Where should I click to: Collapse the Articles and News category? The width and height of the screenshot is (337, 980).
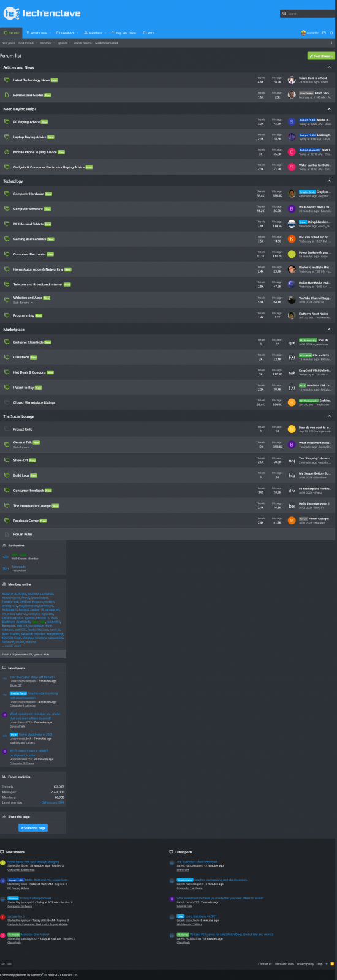pos(329,67)
